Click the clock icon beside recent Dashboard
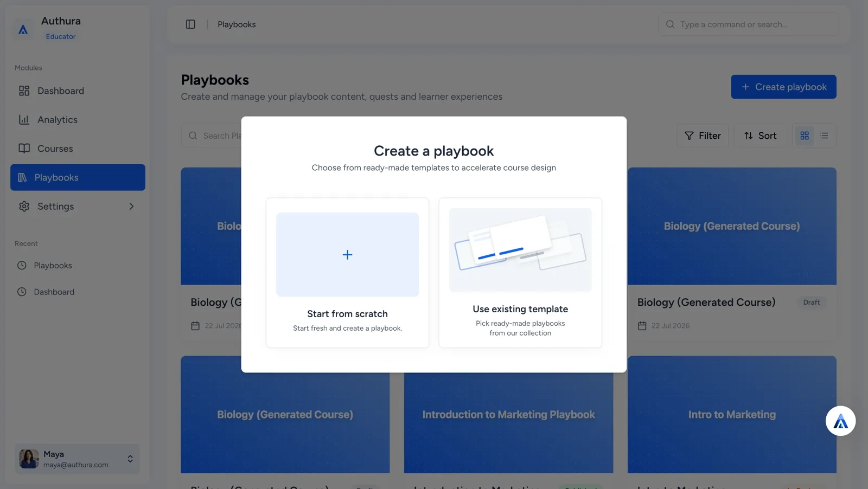The image size is (868, 489). pos(22,292)
